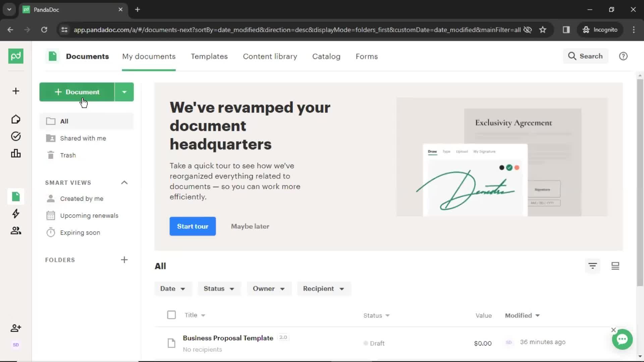The image size is (644, 362).
Task: Select the Tasks icon in left sidebar
Action: click(x=15, y=136)
